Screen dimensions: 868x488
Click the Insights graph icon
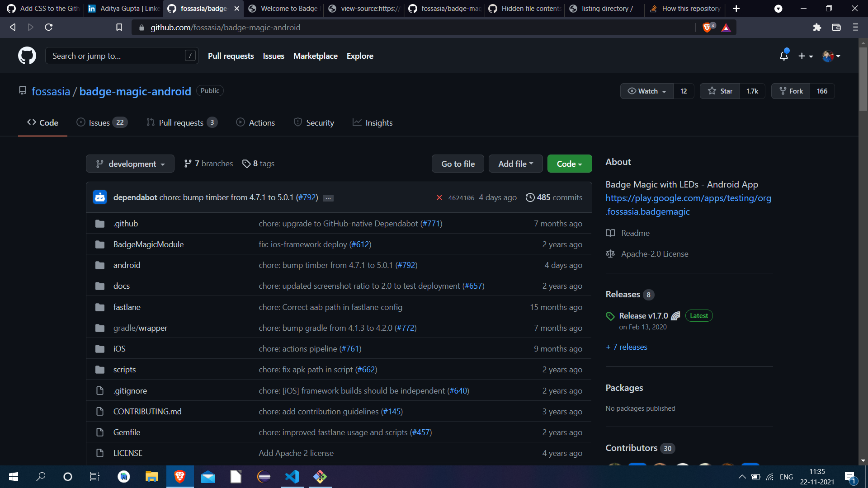tap(356, 123)
